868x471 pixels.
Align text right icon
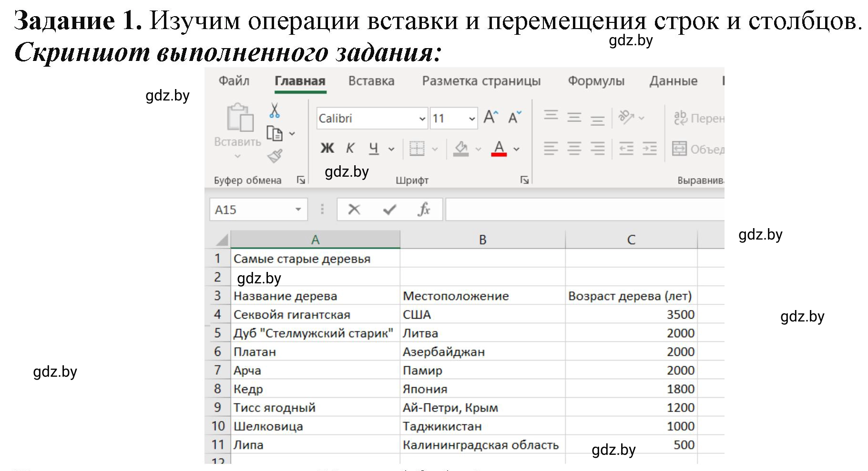click(597, 149)
